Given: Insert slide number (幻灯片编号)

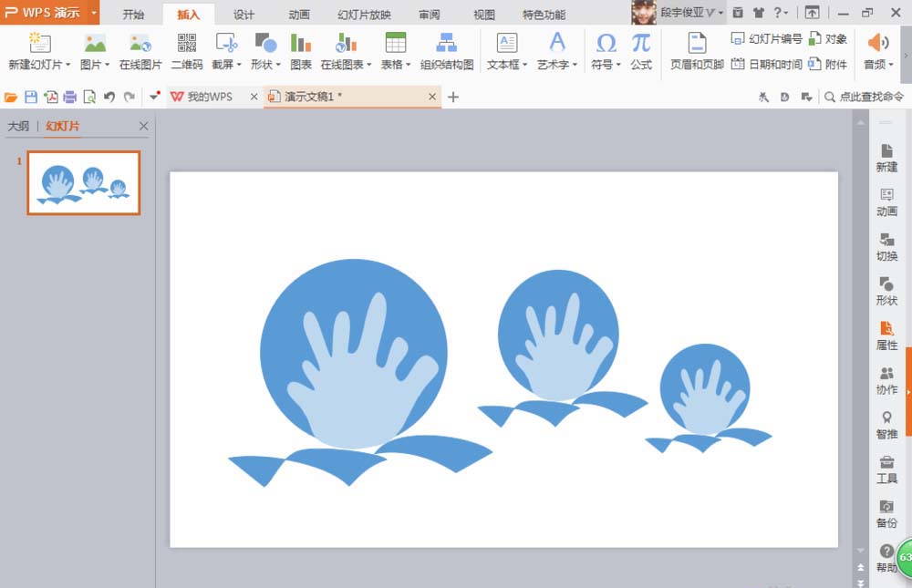Looking at the screenshot, I should click(x=767, y=39).
